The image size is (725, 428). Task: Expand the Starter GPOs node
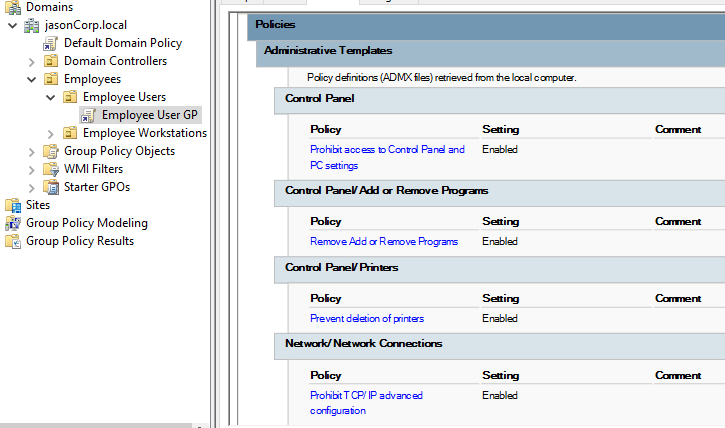tap(31, 187)
